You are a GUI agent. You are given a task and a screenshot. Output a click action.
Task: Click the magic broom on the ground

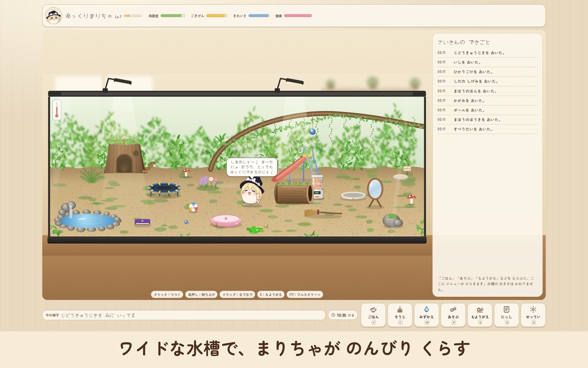pos(323,213)
